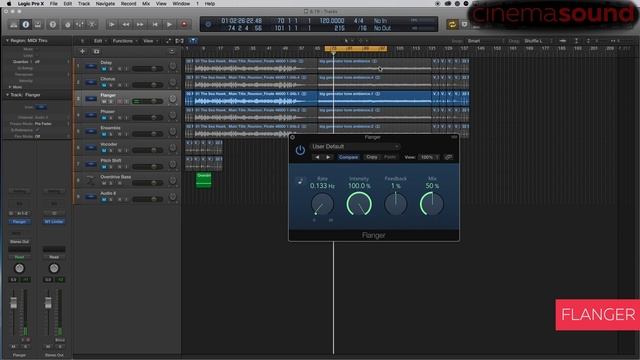Image resolution: width=640 pixels, height=360 pixels.
Task: Click the Flanger insert slot in channel strip
Action: pyautogui.click(x=19, y=222)
